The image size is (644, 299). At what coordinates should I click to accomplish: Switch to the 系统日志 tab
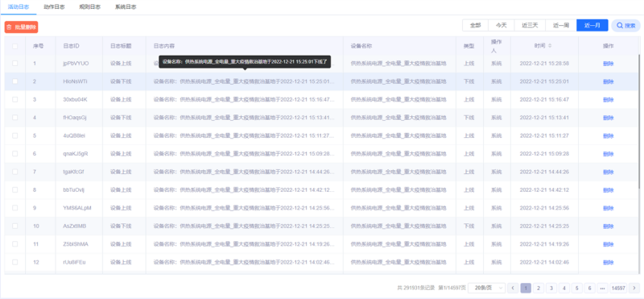[126, 7]
